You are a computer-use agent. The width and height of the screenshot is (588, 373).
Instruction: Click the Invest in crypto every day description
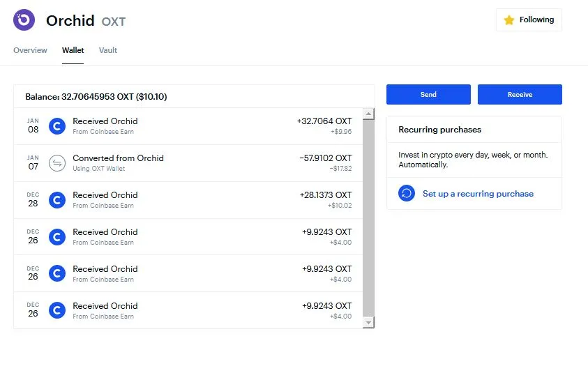click(x=473, y=160)
